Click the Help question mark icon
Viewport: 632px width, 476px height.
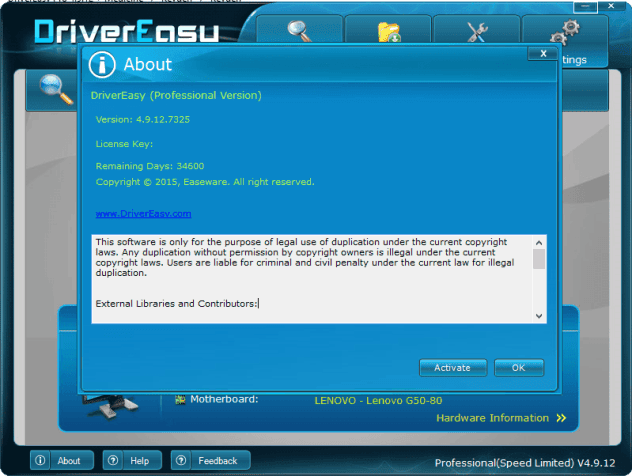click(113, 460)
